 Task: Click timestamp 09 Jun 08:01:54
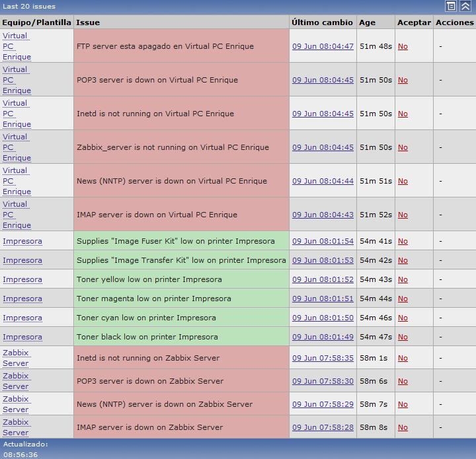323,241
